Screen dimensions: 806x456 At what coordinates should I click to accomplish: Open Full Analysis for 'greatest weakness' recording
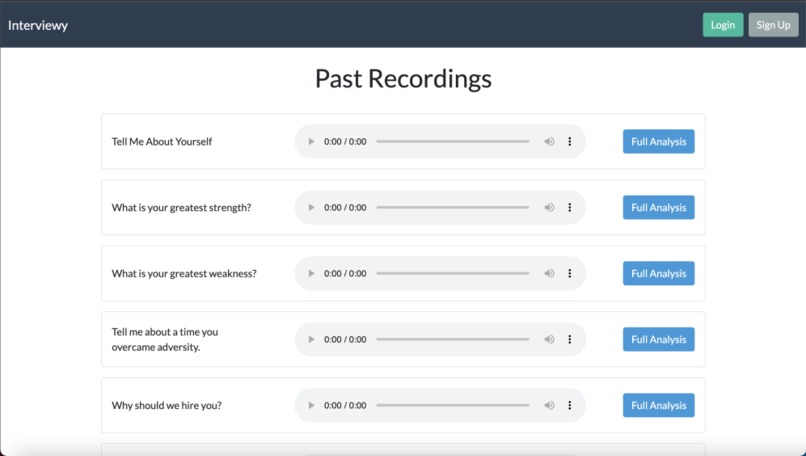tap(658, 273)
